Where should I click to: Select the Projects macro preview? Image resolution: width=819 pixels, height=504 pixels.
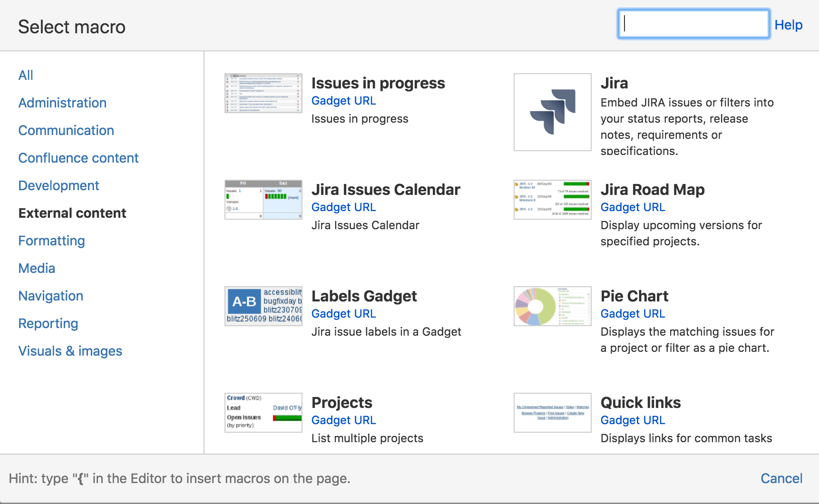263,412
